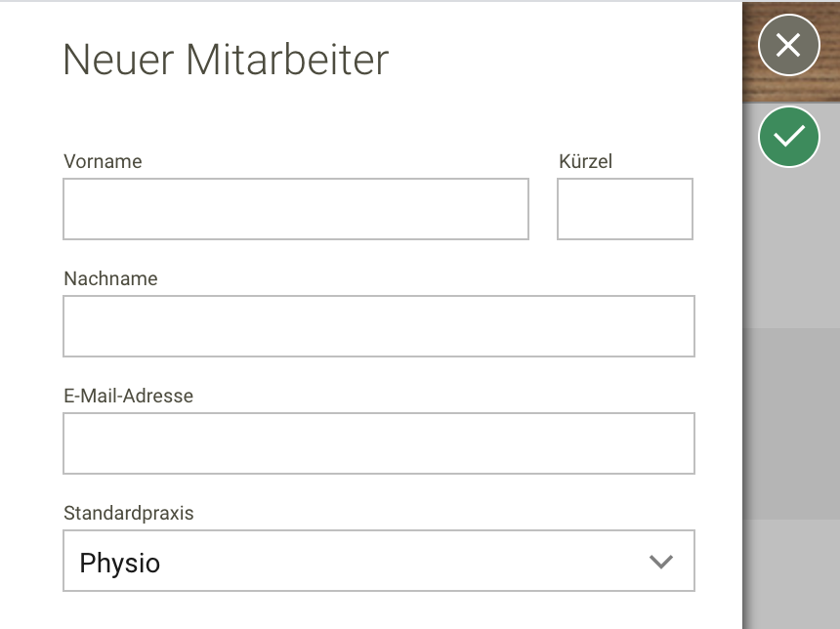Click the chevron next to Physio
Viewport: 840px width, 629px height.
(660, 561)
